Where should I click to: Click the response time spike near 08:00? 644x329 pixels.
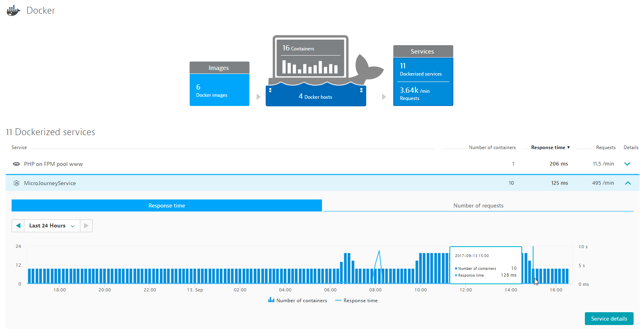pyautogui.click(x=379, y=252)
